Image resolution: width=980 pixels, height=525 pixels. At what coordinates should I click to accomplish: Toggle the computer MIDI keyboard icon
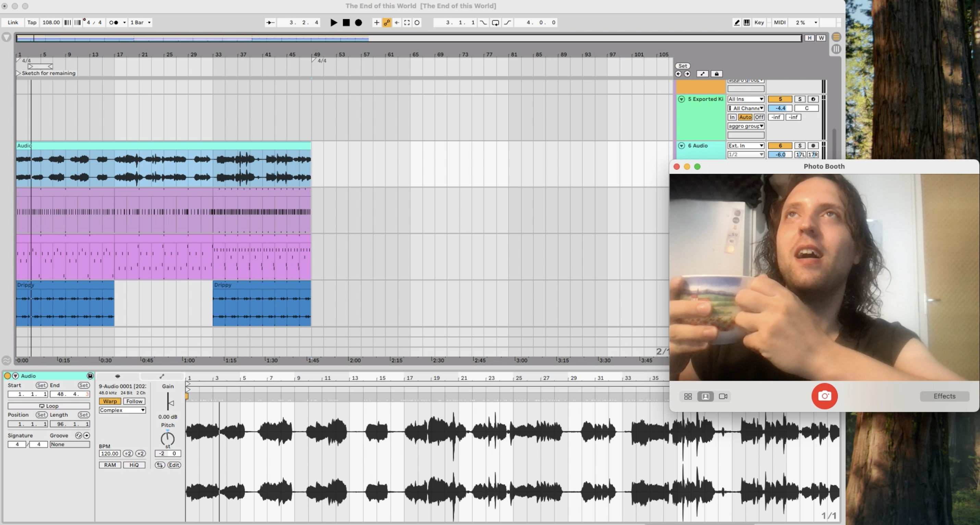pyautogui.click(x=747, y=22)
